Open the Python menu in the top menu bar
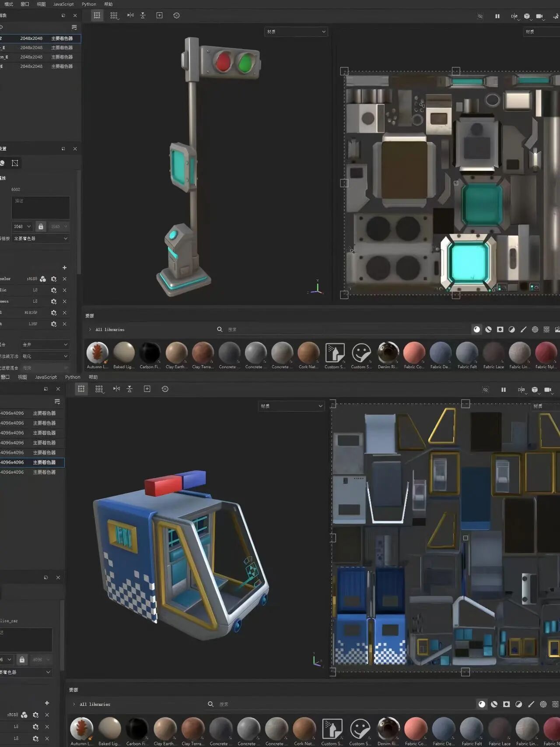Screen dimensions: 560x747 tap(89, 4)
